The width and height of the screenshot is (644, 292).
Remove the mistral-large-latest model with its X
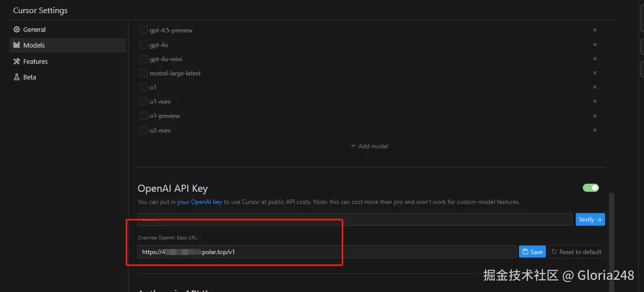tap(595, 73)
